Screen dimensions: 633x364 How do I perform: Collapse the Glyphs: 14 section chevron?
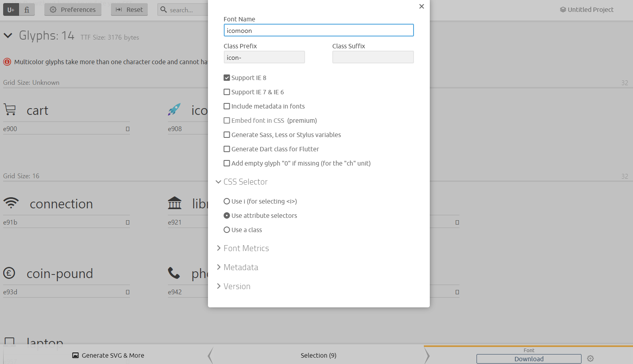click(x=8, y=36)
